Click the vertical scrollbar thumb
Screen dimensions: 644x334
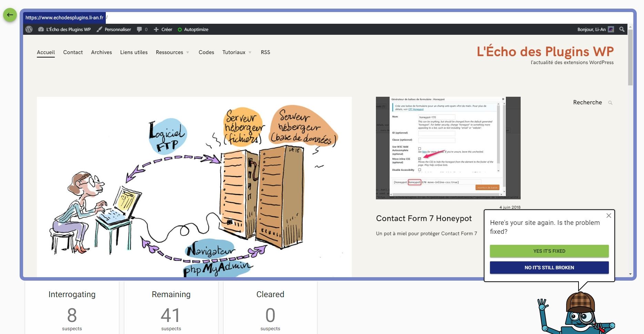click(630, 57)
